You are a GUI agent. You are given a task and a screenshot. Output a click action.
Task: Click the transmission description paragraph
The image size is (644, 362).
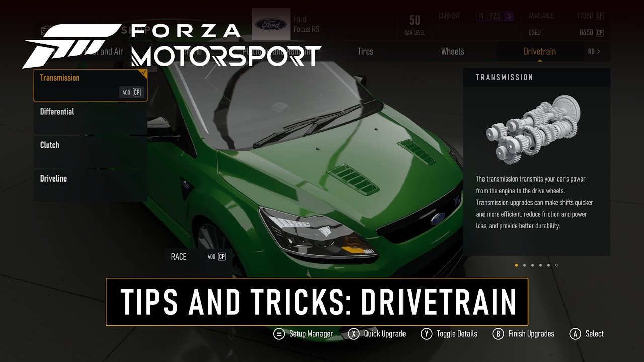(x=534, y=202)
